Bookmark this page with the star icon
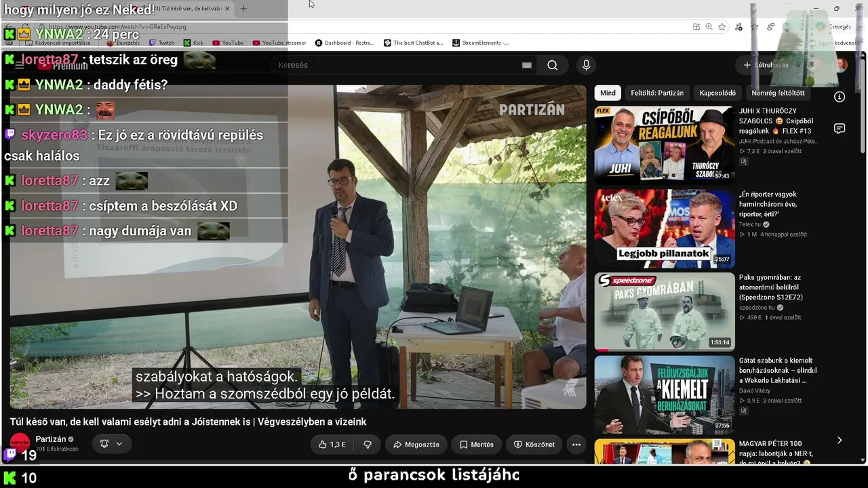Viewport: 868px width, 488px height. pos(722,26)
